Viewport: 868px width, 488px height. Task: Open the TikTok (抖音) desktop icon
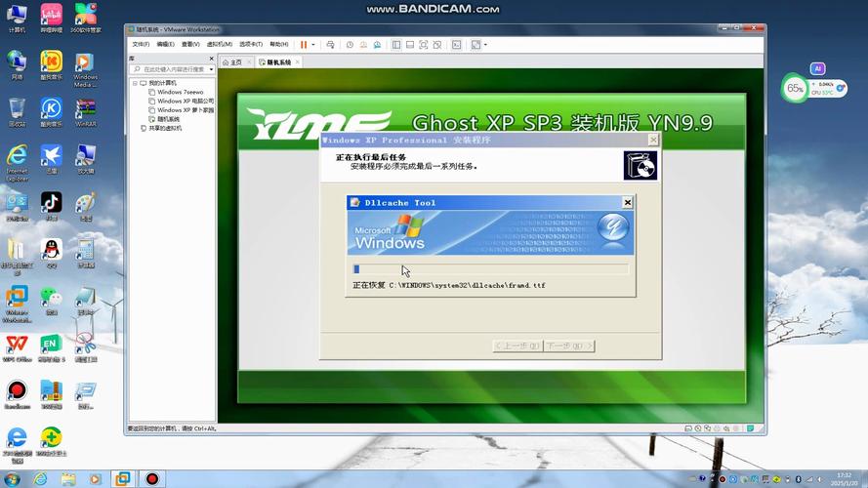point(51,206)
